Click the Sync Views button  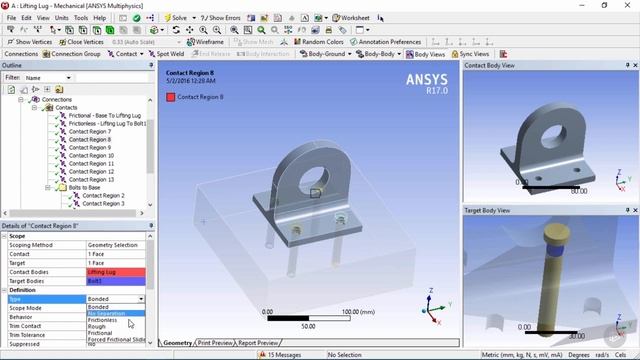pyautogui.click(x=470, y=54)
